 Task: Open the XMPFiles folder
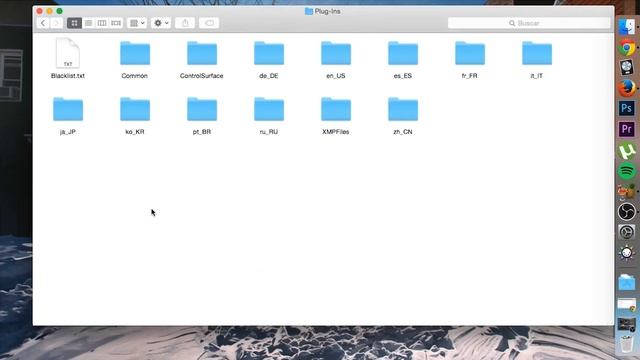(336, 109)
